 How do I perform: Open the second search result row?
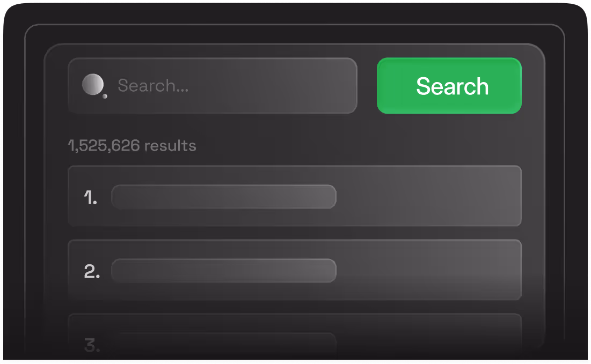tap(295, 270)
